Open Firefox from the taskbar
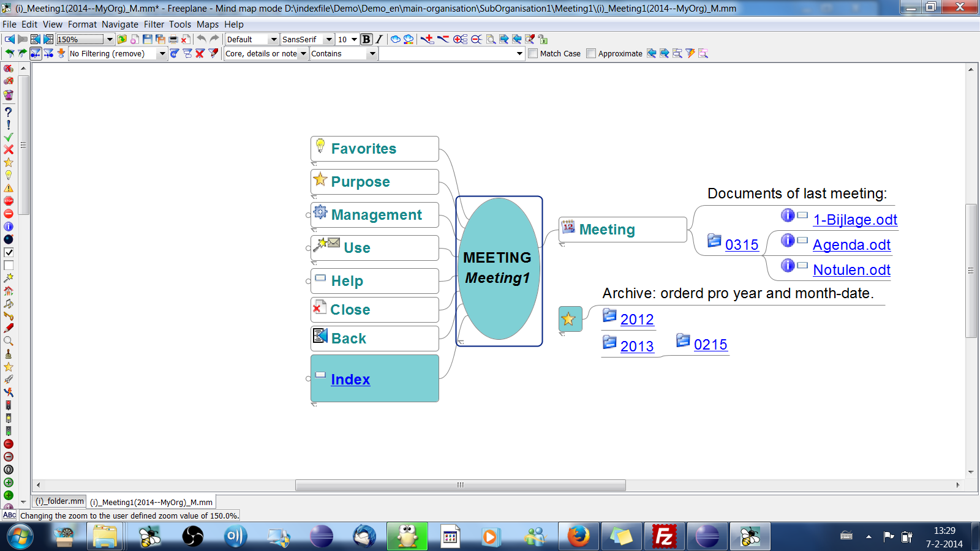Image resolution: width=980 pixels, height=551 pixels. coord(579,536)
